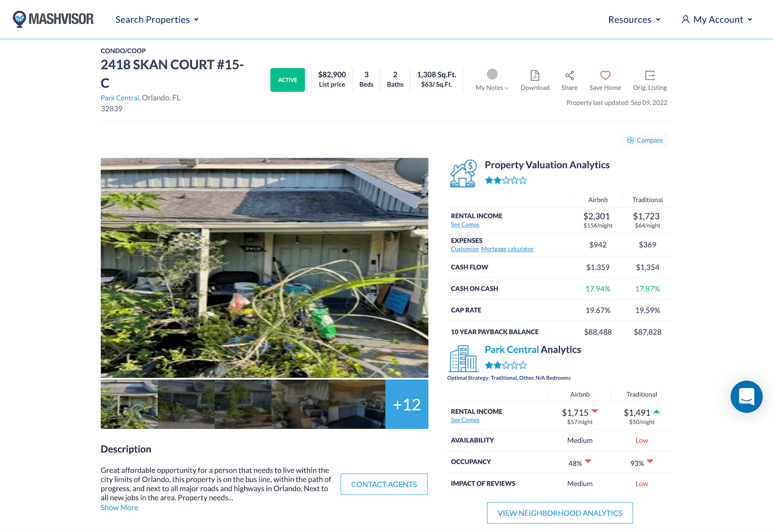
Task: Click the green Active status badge
Action: click(x=287, y=80)
